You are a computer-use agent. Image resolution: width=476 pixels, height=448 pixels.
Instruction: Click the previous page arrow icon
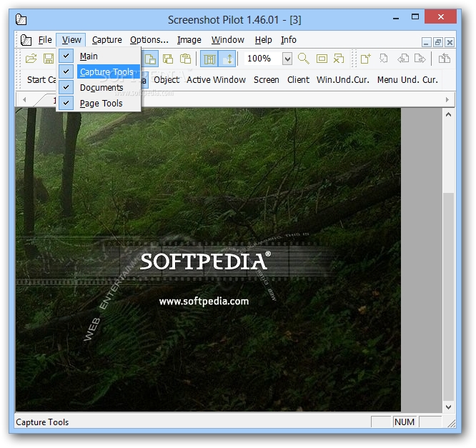[403, 59]
